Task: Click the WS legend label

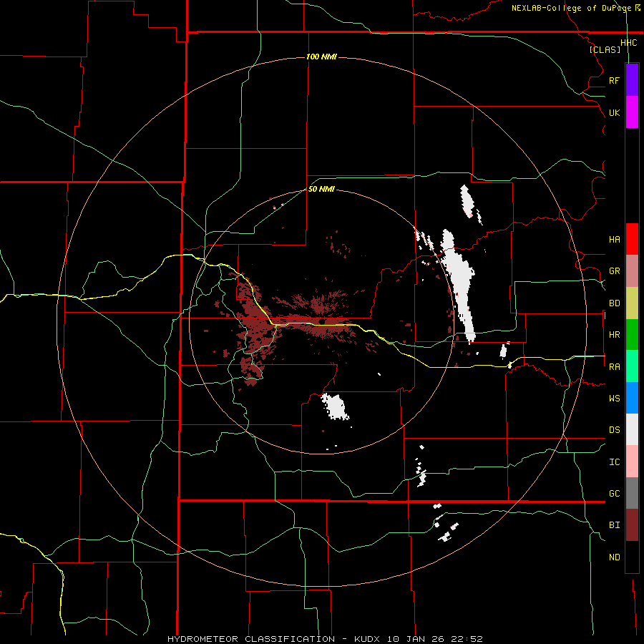Action: tap(614, 399)
